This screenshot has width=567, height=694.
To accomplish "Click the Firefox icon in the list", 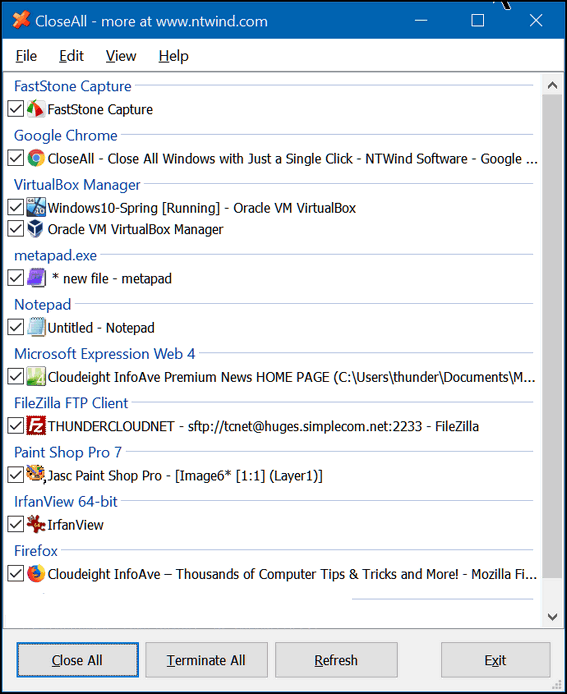I will [35, 574].
